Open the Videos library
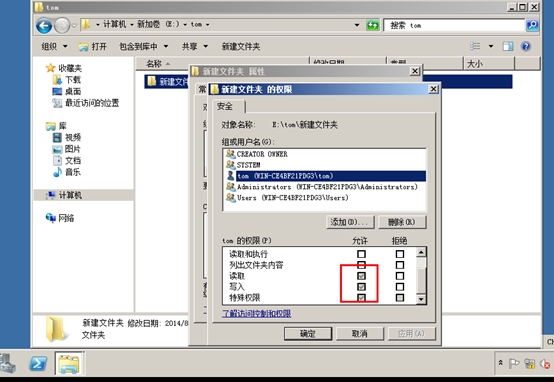 coord(66,137)
